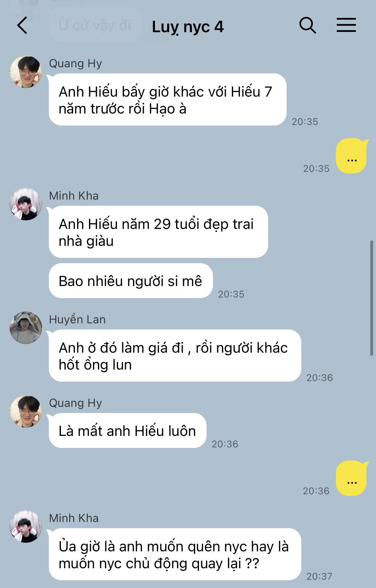
Task: Select message 'Ủa giờ là anh muốn quên nyc'
Action: 175,555
